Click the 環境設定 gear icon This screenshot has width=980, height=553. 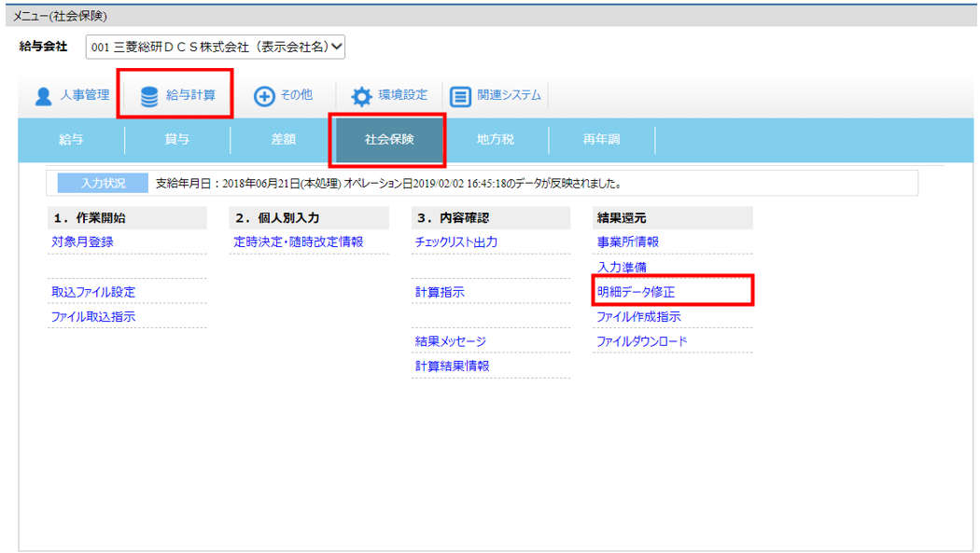click(361, 96)
